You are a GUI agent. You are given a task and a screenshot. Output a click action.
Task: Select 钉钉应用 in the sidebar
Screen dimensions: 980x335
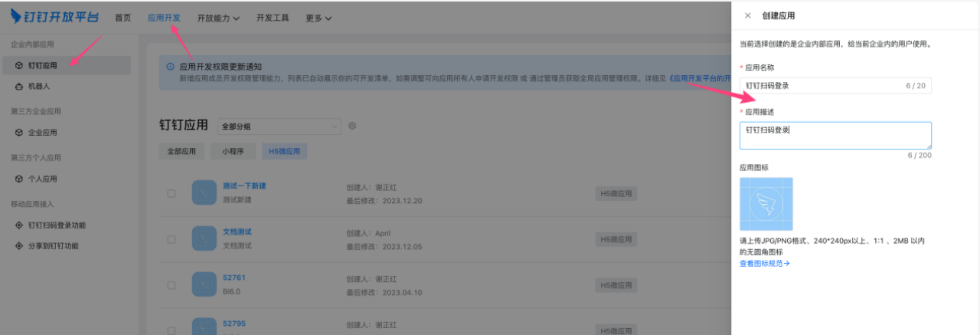[67, 66]
